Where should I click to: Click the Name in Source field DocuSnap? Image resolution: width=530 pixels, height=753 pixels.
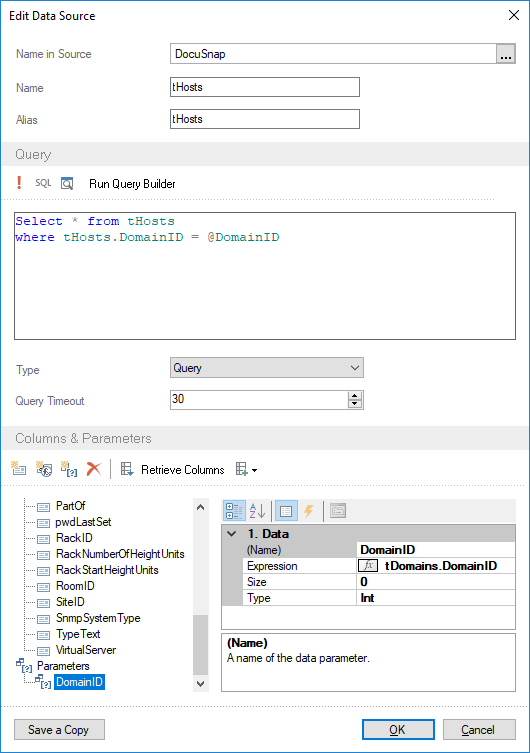[333, 54]
